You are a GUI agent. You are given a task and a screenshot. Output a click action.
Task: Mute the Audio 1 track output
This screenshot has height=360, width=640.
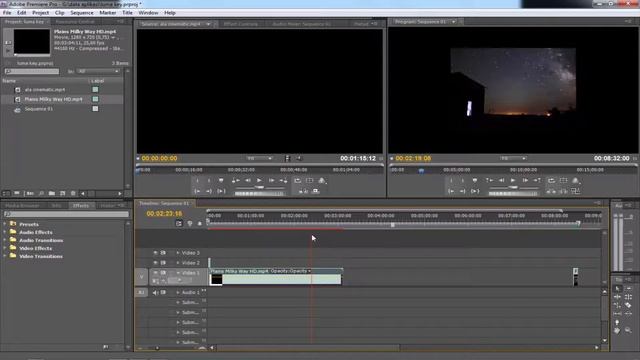(x=156, y=293)
